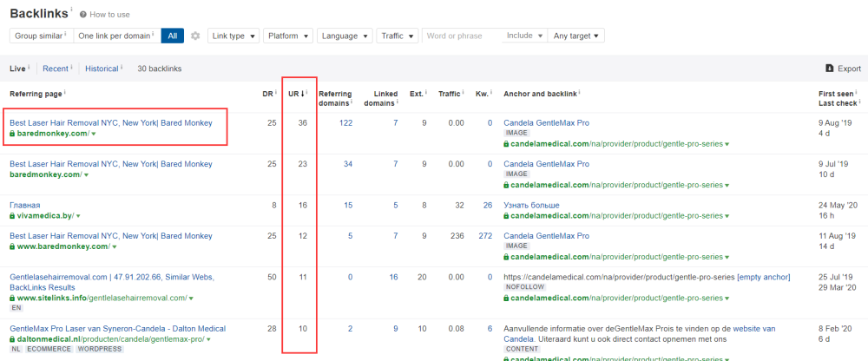868x361 pixels.
Task: Open the How to use help icon
Action: tap(83, 15)
